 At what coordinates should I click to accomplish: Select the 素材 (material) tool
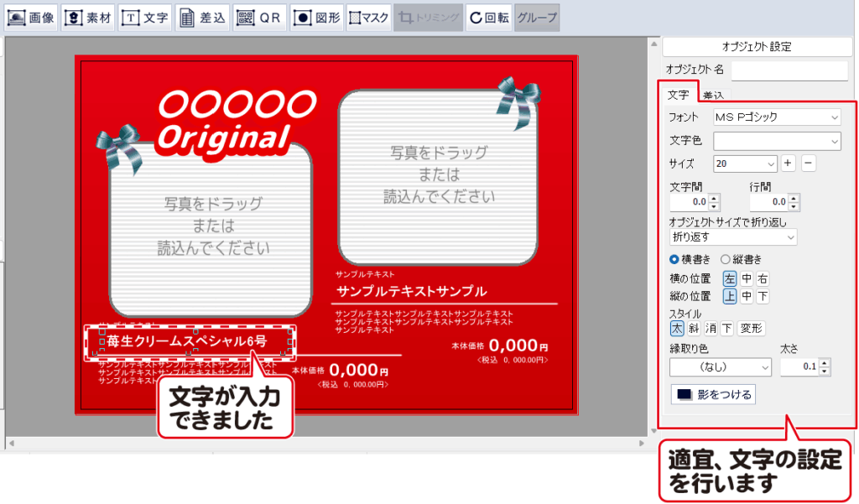87,18
